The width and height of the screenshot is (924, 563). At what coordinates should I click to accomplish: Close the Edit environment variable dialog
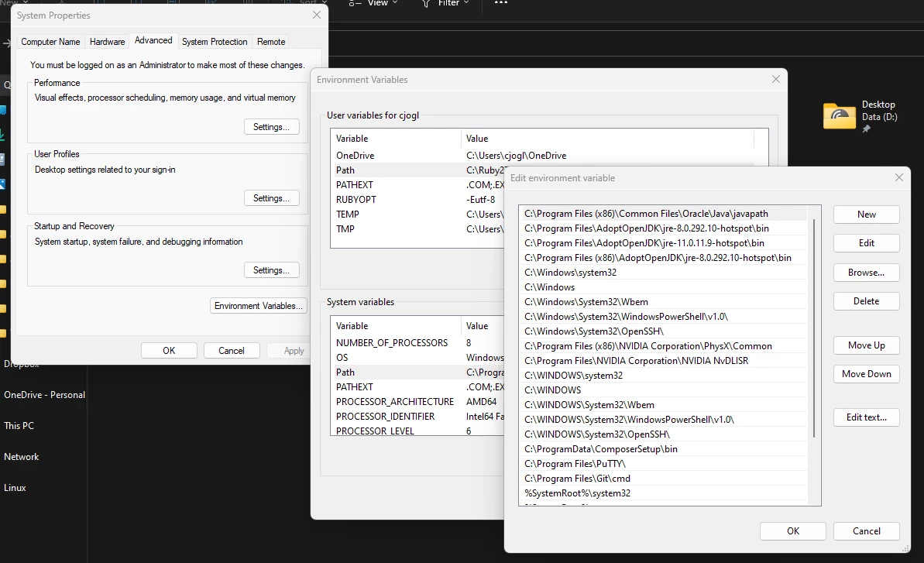pyautogui.click(x=898, y=177)
